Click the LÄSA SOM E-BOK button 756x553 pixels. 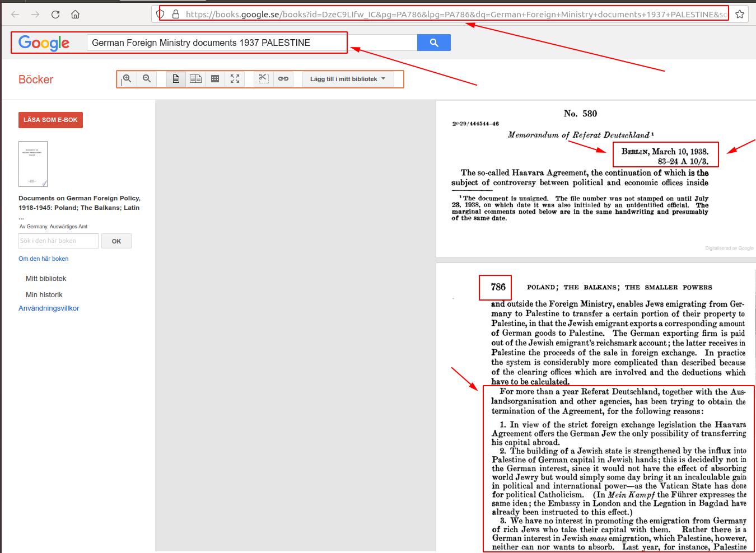pos(50,120)
